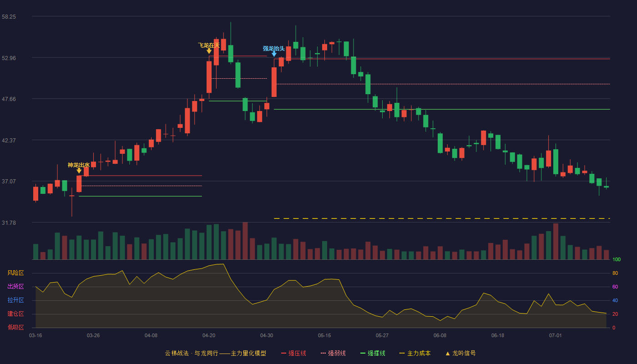This screenshot has width=637, height=364.
Task: Toggle the 强压线 legend entry
Action: tap(293, 353)
